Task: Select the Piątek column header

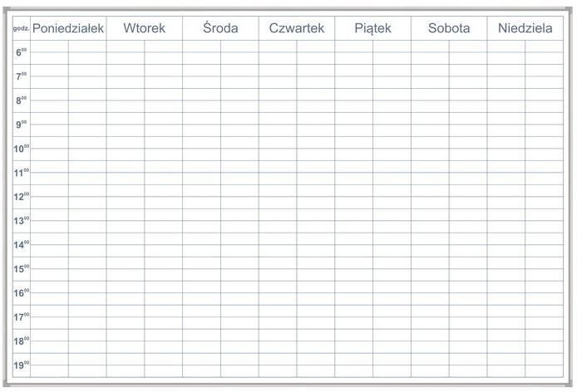Action: 372,29
